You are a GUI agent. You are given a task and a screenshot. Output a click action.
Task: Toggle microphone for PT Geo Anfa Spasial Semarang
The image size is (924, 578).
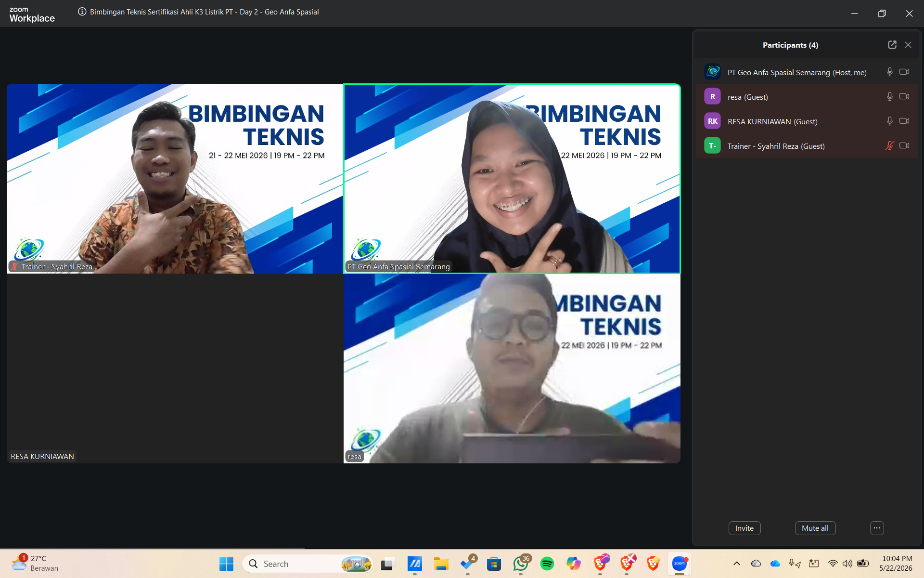coord(889,72)
